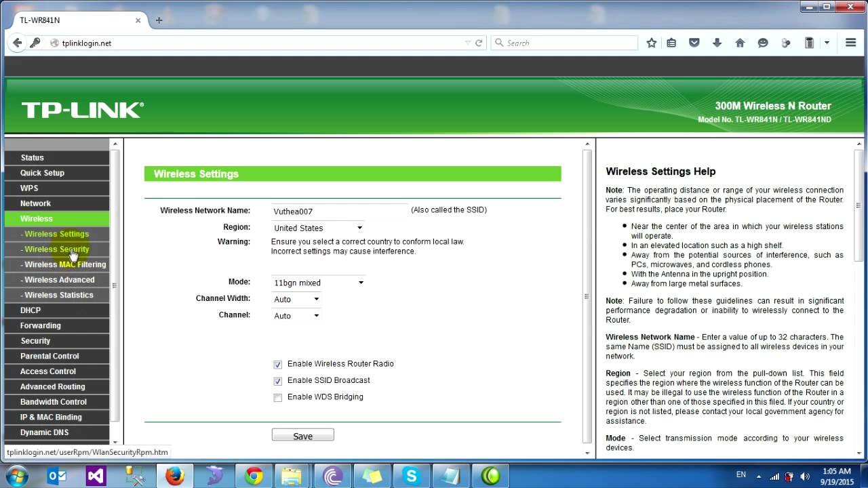Open the Access Control menu item
The width and height of the screenshot is (868, 488).
tap(57, 371)
